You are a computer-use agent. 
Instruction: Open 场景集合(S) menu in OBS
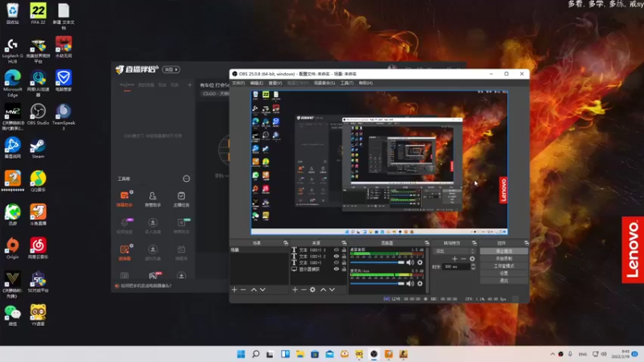[324, 84]
